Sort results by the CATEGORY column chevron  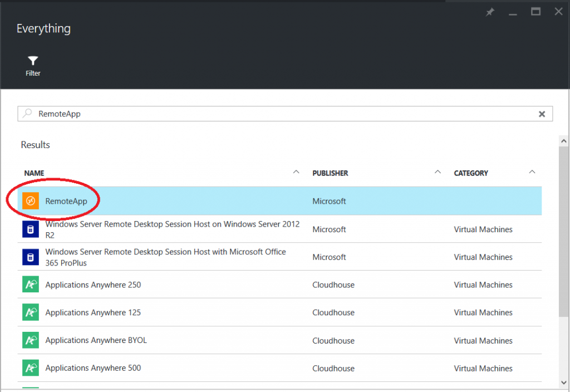[x=532, y=172]
